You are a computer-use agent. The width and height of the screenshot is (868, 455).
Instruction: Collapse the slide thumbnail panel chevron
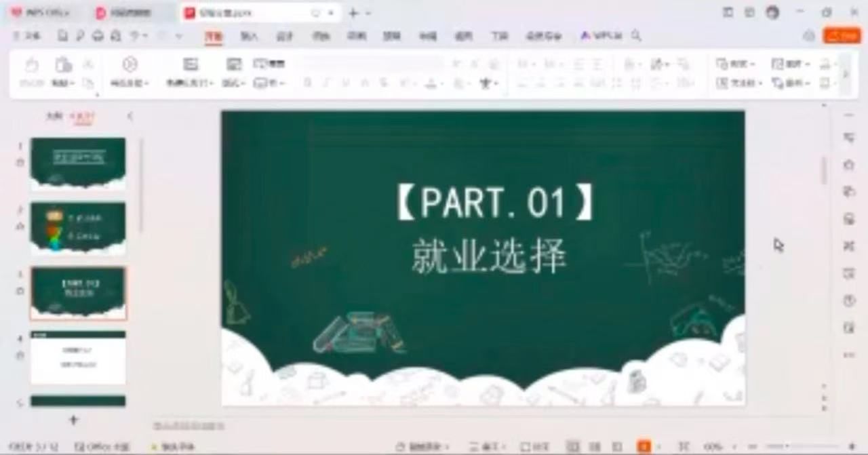[x=130, y=117]
